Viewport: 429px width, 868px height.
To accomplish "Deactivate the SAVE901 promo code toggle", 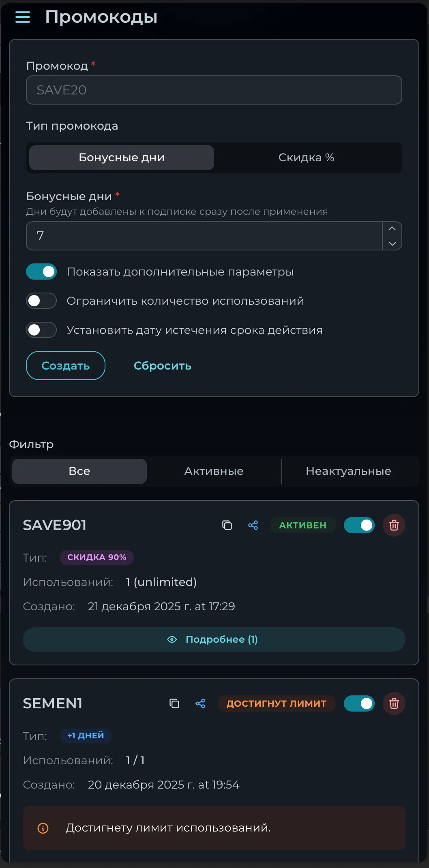I will (x=359, y=525).
